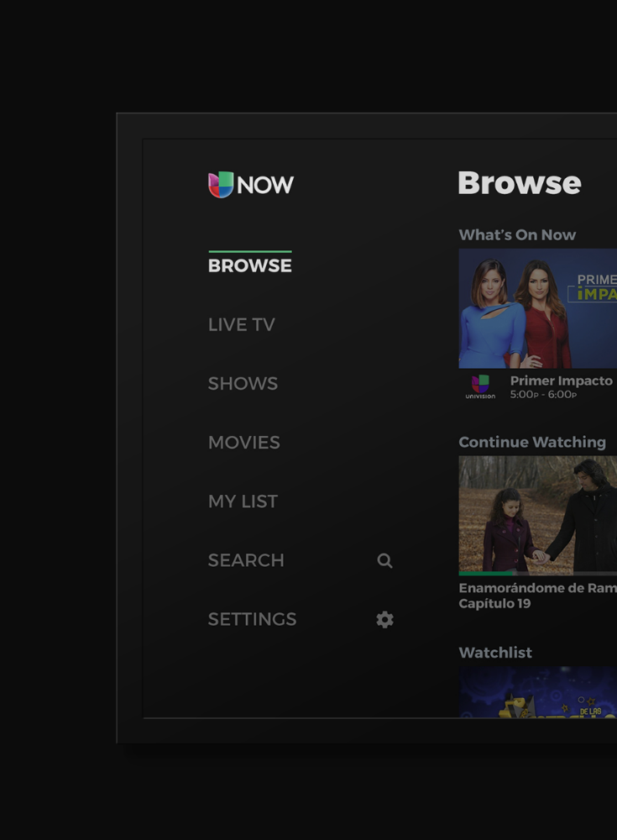Click the What's On Now heading
This screenshot has height=840, width=617.
coord(517,235)
